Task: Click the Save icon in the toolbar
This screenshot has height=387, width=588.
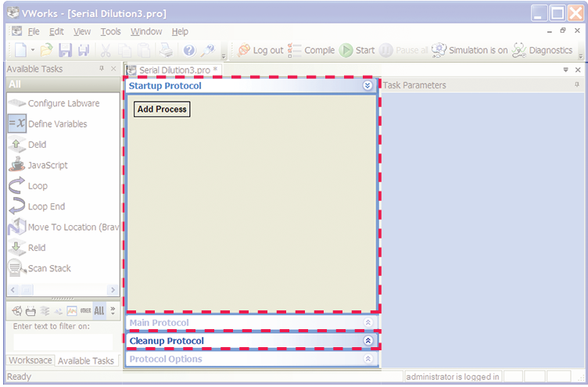Action: click(66, 51)
